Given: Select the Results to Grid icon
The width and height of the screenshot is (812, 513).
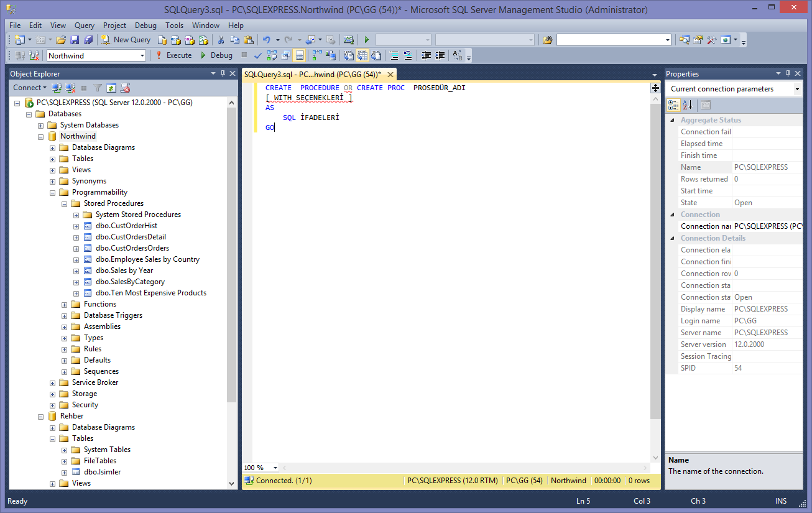Looking at the screenshot, I should point(363,55).
